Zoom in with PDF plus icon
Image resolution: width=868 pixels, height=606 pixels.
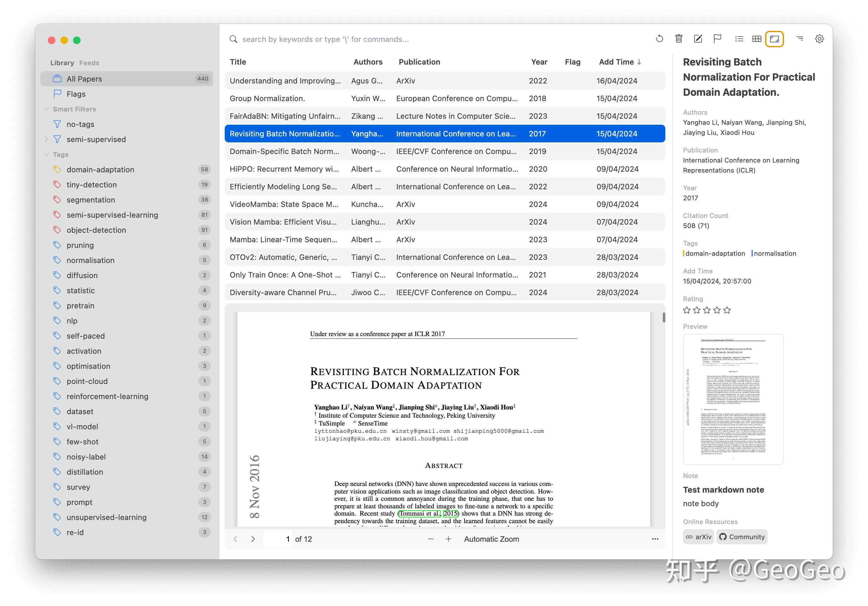(448, 539)
